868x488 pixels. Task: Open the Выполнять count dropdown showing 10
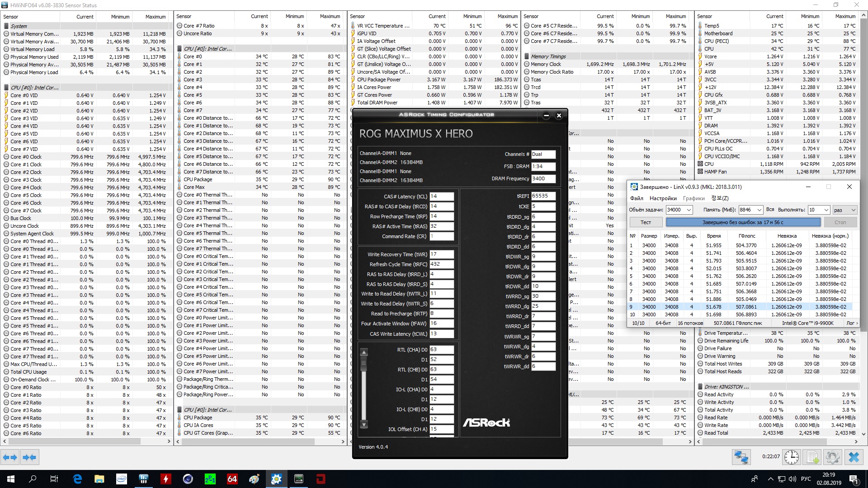(826, 210)
